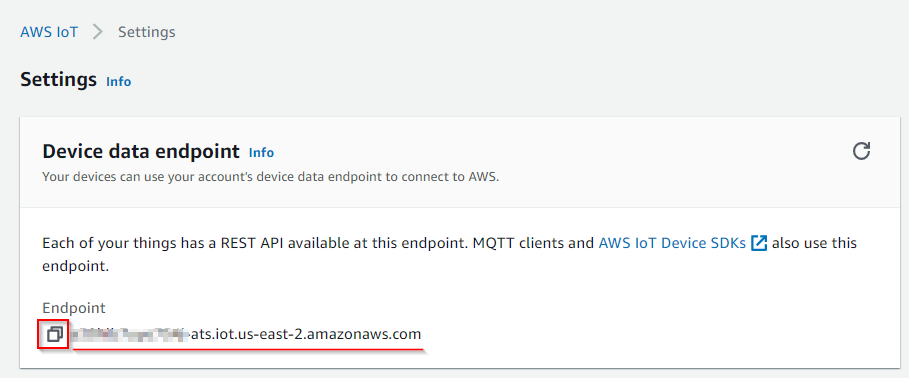The image size is (909, 378).
Task: Click the Endpoint field label
Action: (x=74, y=308)
